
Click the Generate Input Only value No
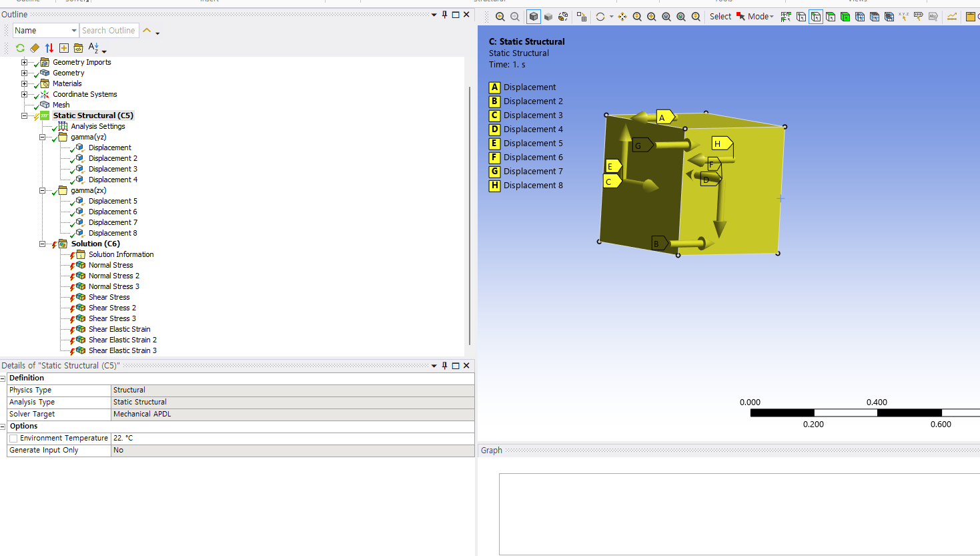click(x=292, y=451)
